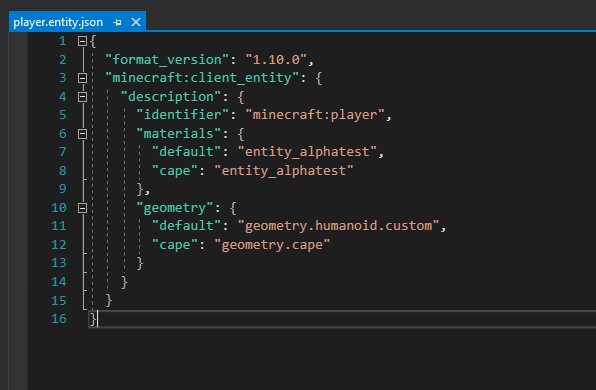Click "entity_alphatest" value on line 7

[307, 152]
